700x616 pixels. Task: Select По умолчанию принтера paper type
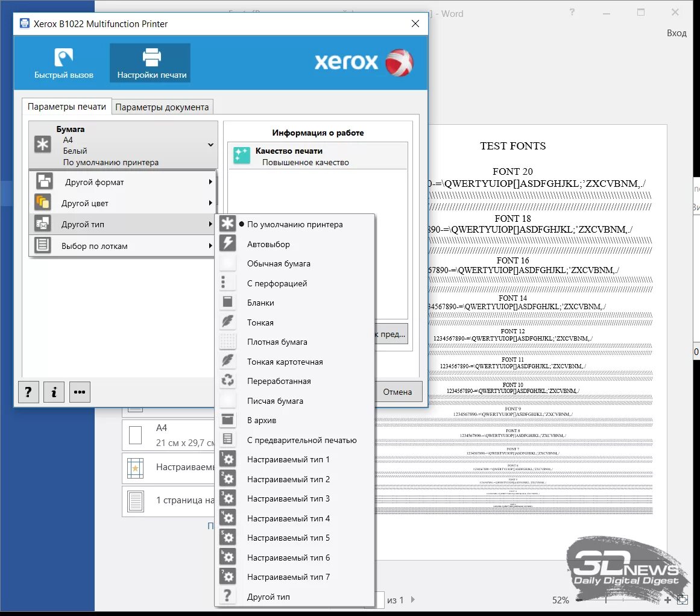click(x=295, y=224)
